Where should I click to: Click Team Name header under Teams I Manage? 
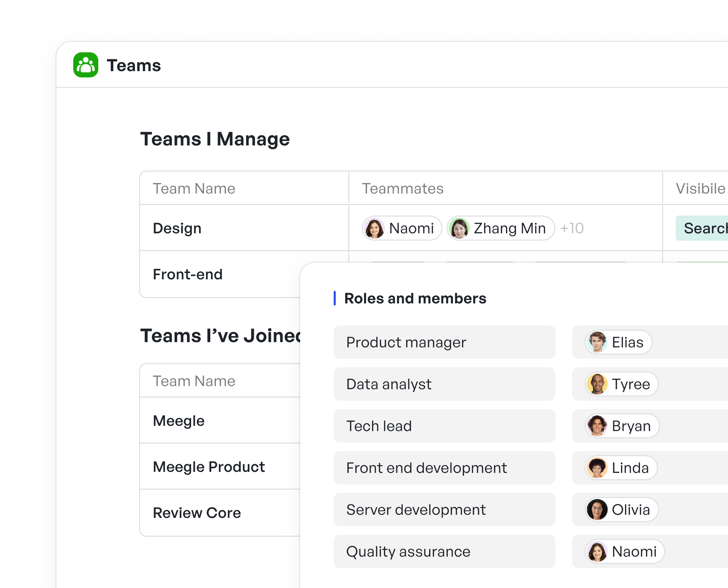coord(194,189)
